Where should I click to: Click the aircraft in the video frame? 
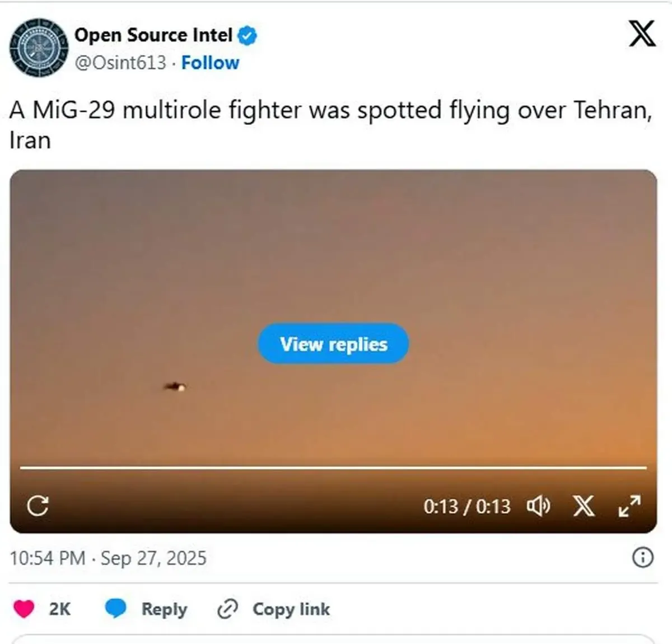click(x=175, y=386)
